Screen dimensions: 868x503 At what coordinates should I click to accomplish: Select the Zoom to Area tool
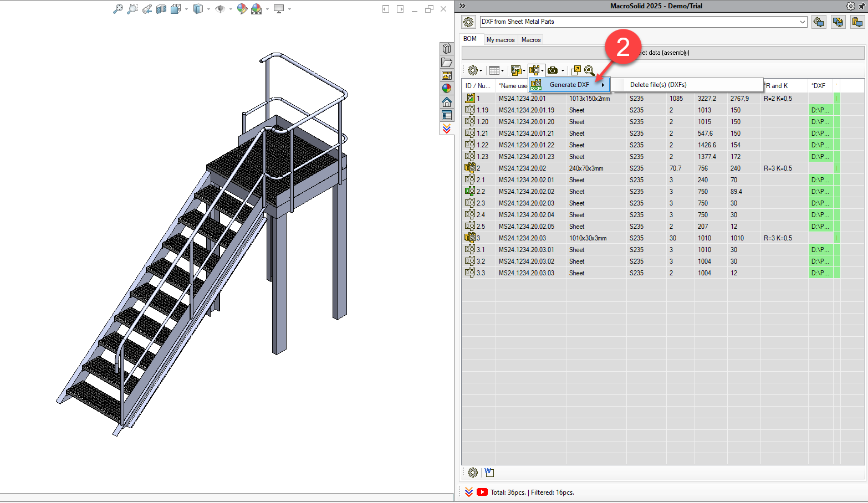[132, 9]
